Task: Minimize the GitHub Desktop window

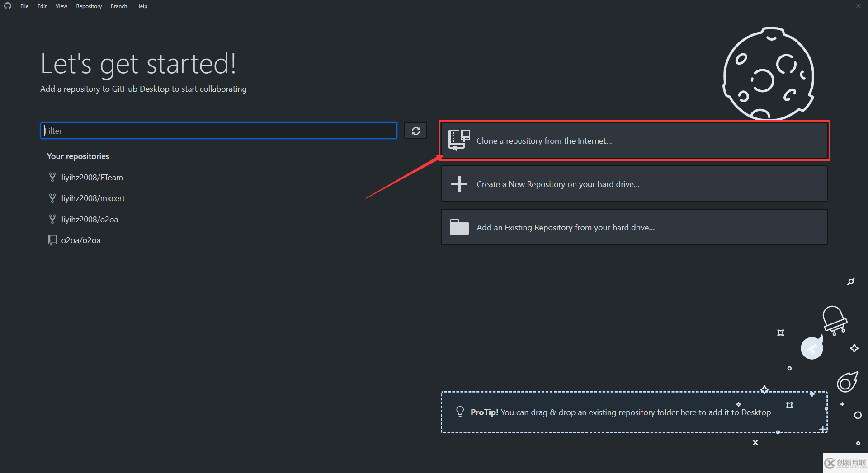Action: click(x=818, y=6)
